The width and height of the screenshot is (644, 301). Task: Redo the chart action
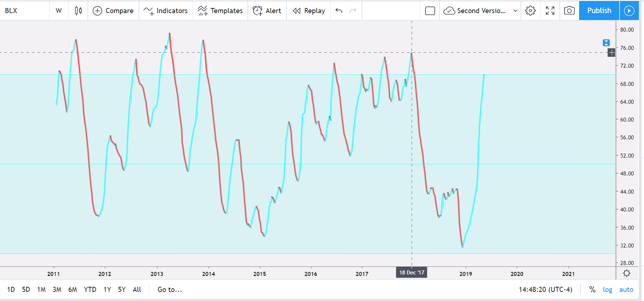(x=353, y=11)
